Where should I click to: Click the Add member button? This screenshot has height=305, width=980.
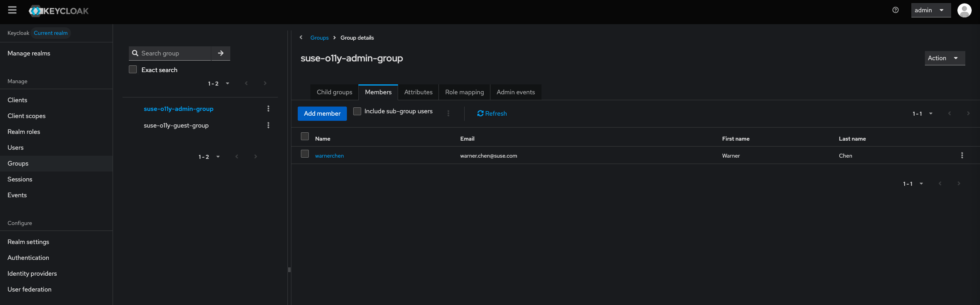[322, 114]
